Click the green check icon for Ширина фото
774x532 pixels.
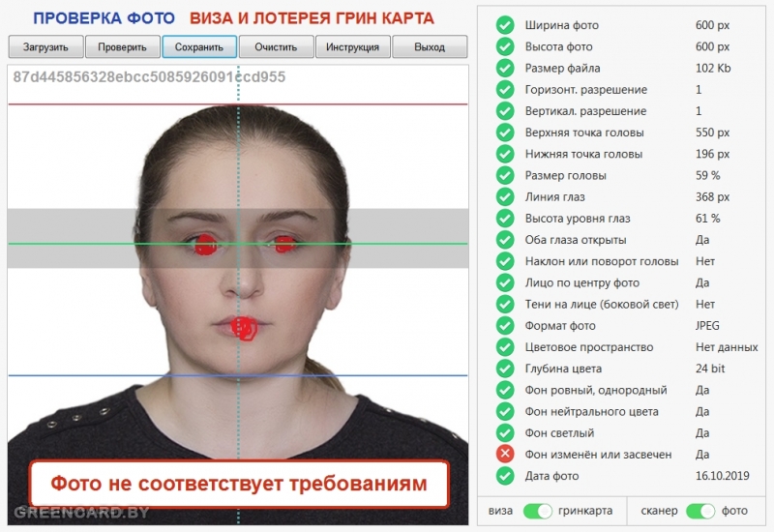pos(505,25)
